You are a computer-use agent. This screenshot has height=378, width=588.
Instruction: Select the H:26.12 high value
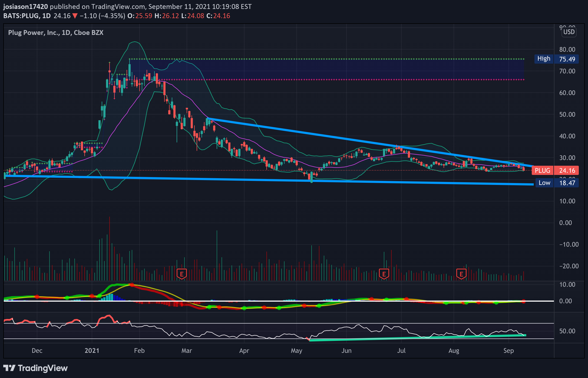(167, 16)
